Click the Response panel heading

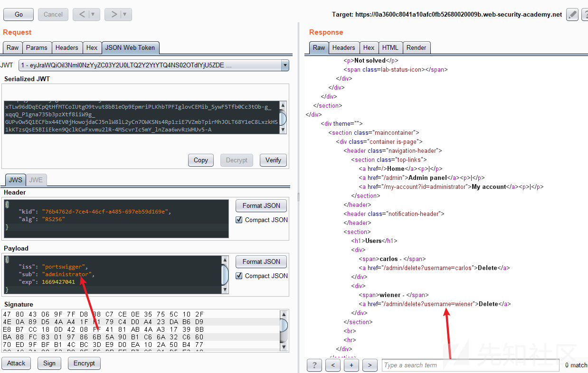pos(326,32)
